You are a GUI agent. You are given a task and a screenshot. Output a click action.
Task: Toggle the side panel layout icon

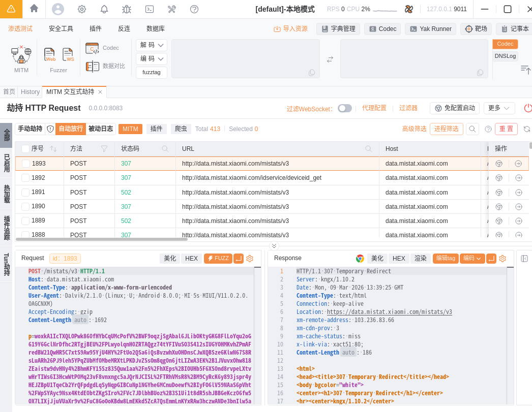tap(524, 259)
